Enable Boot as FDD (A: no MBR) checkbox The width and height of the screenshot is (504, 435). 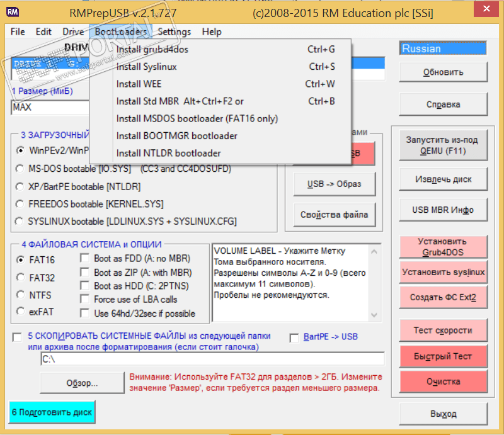[85, 258]
